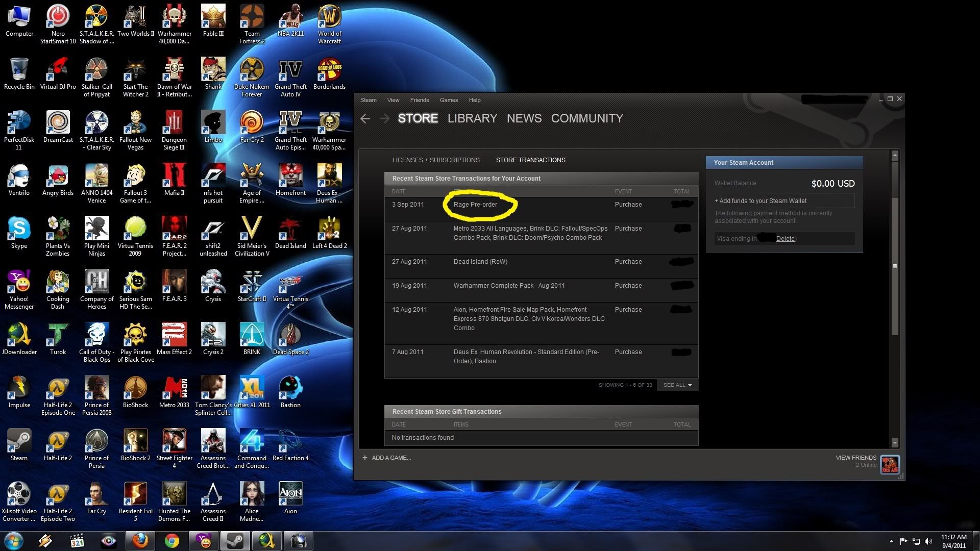The height and width of the screenshot is (551, 980).
Task: Switch to the LIBRARY section
Action: [472, 118]
